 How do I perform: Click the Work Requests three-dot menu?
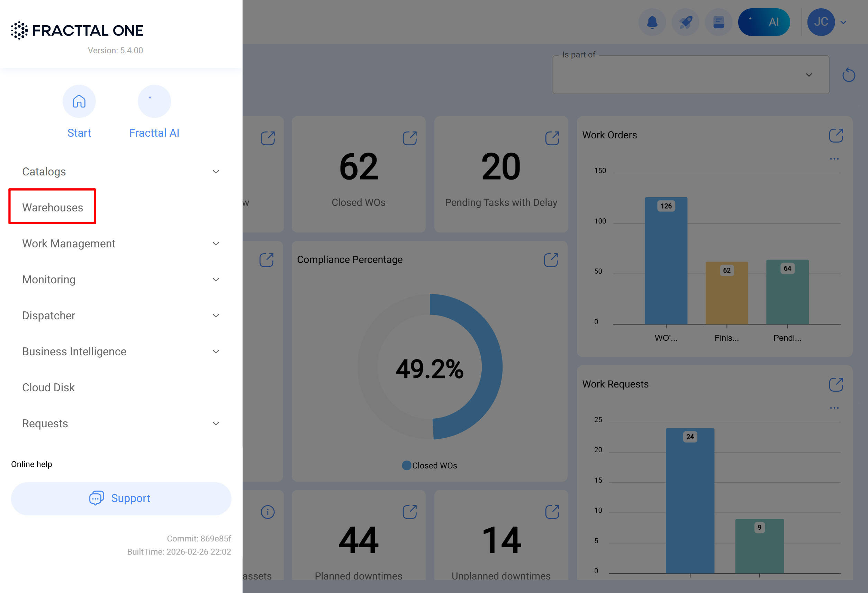834,408
